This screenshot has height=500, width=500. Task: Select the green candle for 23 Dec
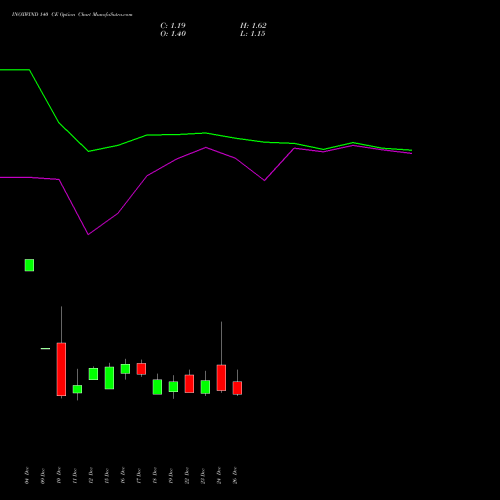pos(205,387)
